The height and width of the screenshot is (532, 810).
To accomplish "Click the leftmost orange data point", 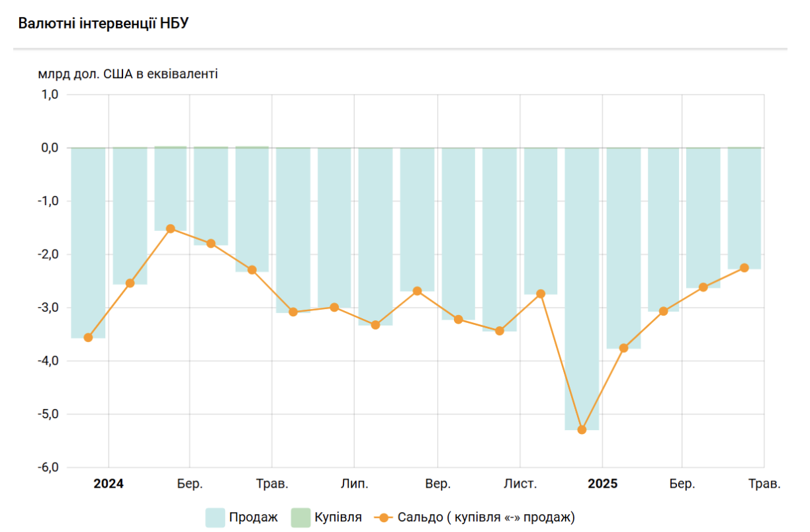I will pyautogui.click(x=88, y=337).
